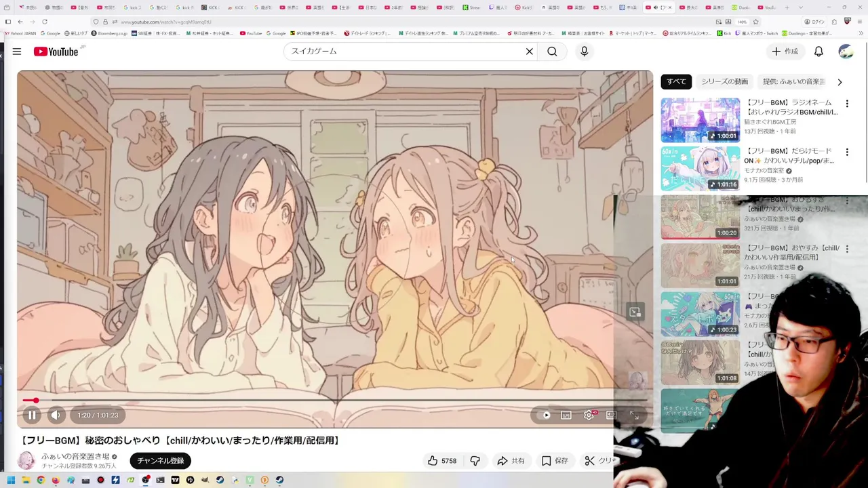The image size is (868, 488).
Task: Open the ラジオネーム video thumbnail (1:00:01)
Action: pos(701,120)
